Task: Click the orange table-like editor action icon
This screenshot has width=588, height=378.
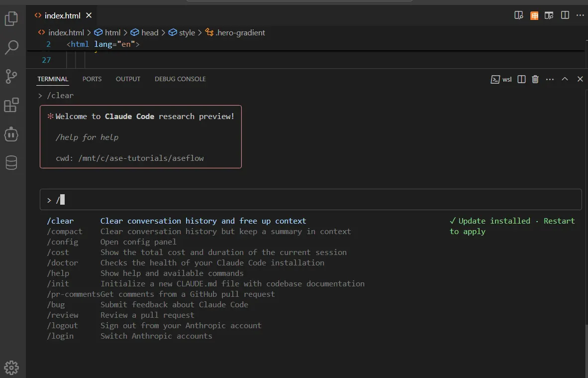Action: click(x=534, y=15)
